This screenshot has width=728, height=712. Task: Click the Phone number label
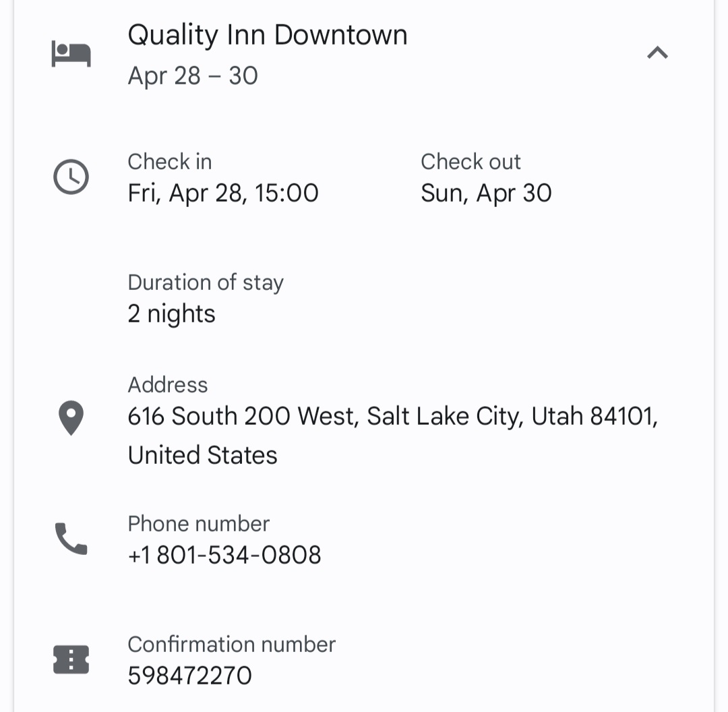tap(199, 524)
